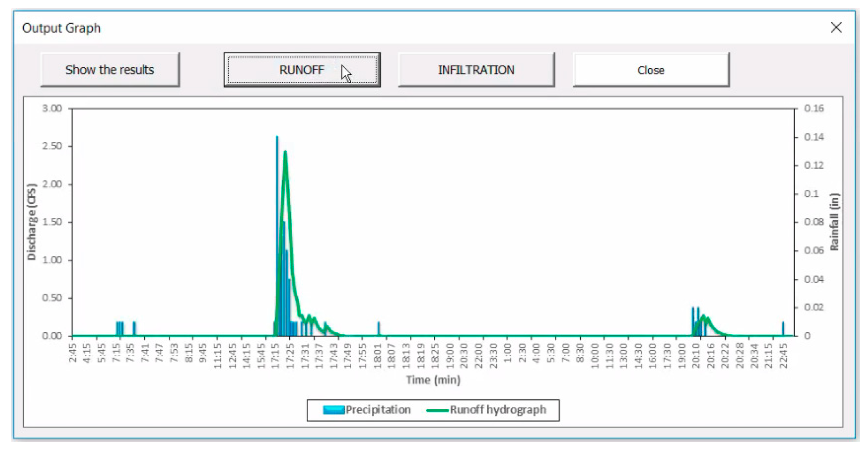The width and height of the screenshot is (868, 451).
Task: Click the 3.00 label on discharge axis
Action: [x=52, y=108]
